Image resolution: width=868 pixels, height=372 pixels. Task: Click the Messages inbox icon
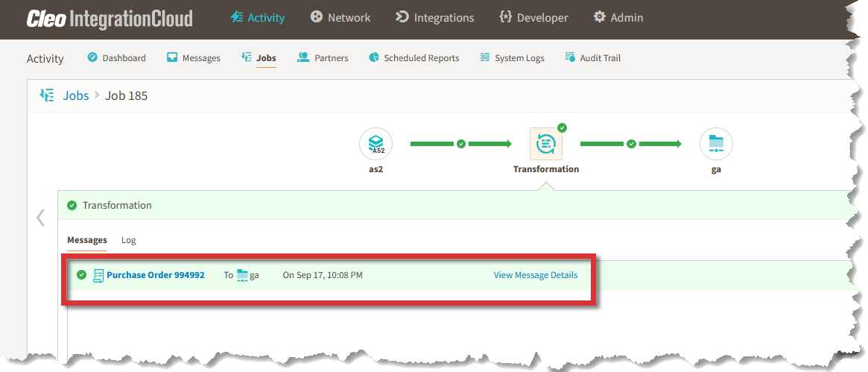tap(172, 57)
